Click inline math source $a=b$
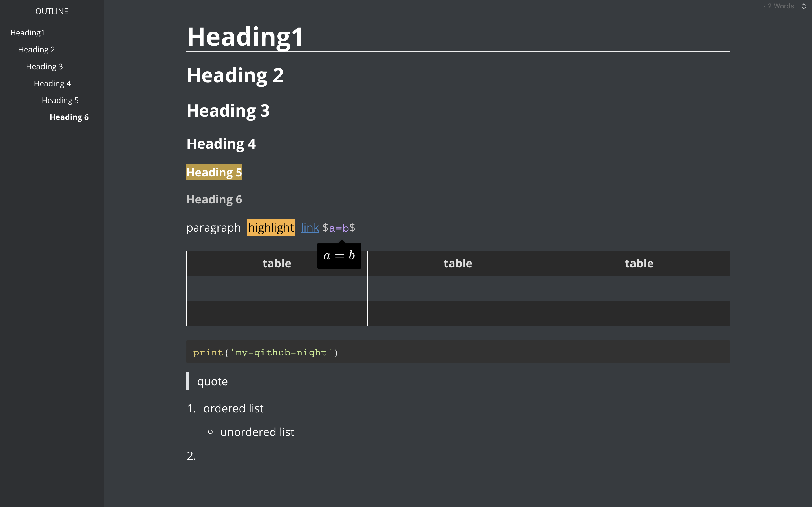The width and height of the screenshot is (812, 507). [x=339, y=228]
